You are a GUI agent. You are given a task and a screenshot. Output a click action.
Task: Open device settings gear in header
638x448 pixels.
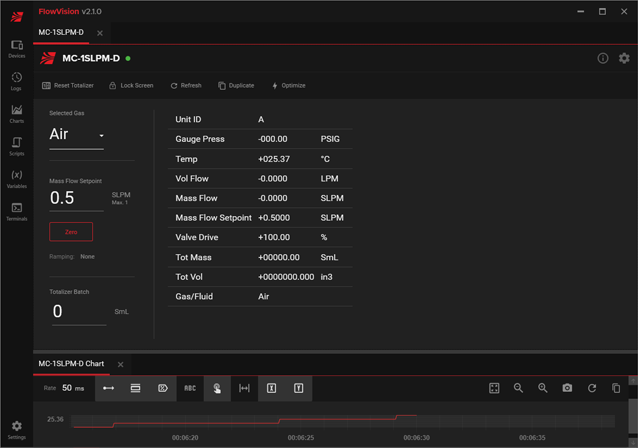click(624, 58)
